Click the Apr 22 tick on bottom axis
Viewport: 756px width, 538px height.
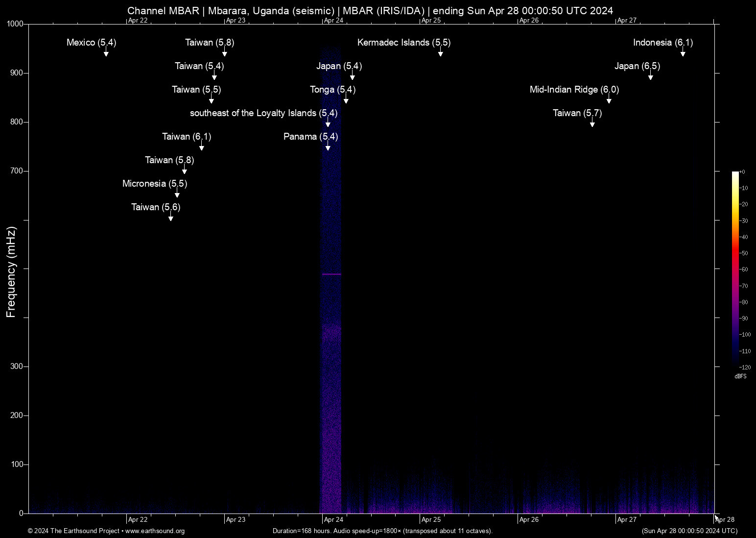pos(138,519)
